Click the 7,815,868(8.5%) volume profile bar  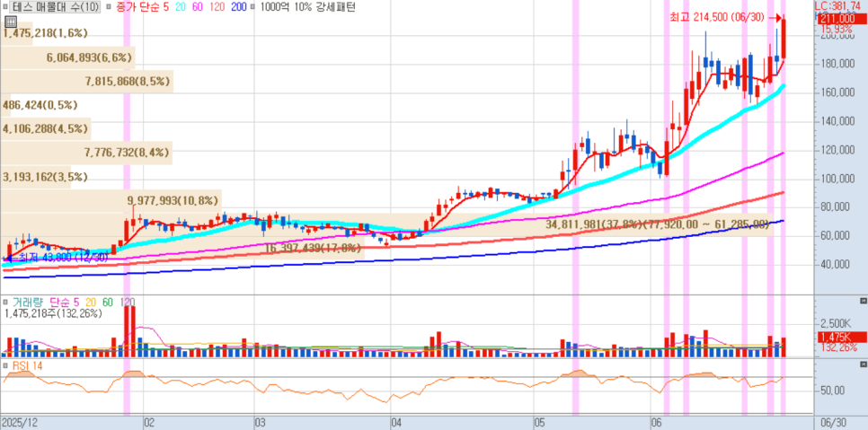[x=87, y=82]
